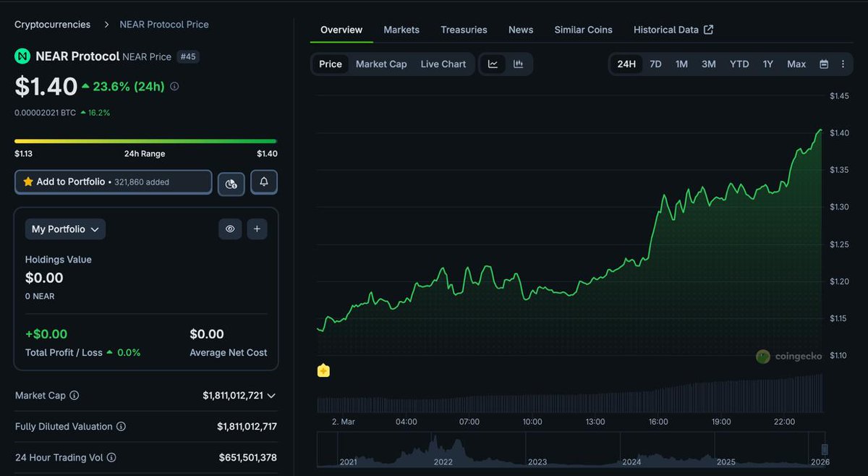Open the portfolio pie-chart icon button
The height and width of the screenshot is (476, 868).
click(231, 184)
